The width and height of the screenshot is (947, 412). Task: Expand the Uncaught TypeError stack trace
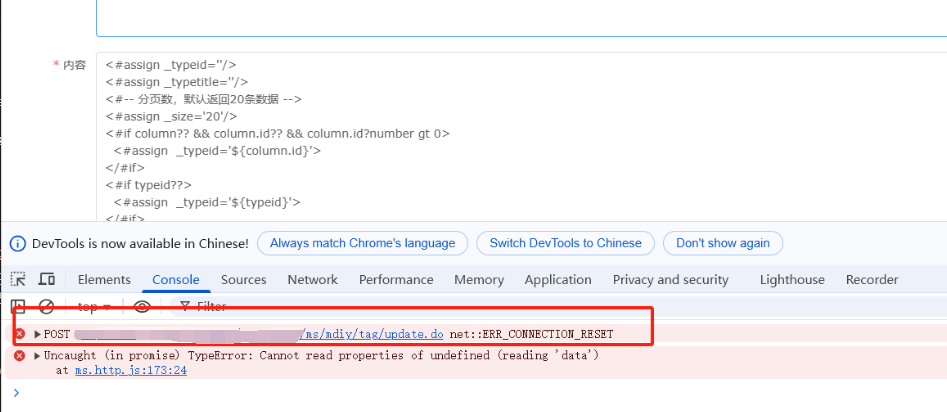coord(38,356)
